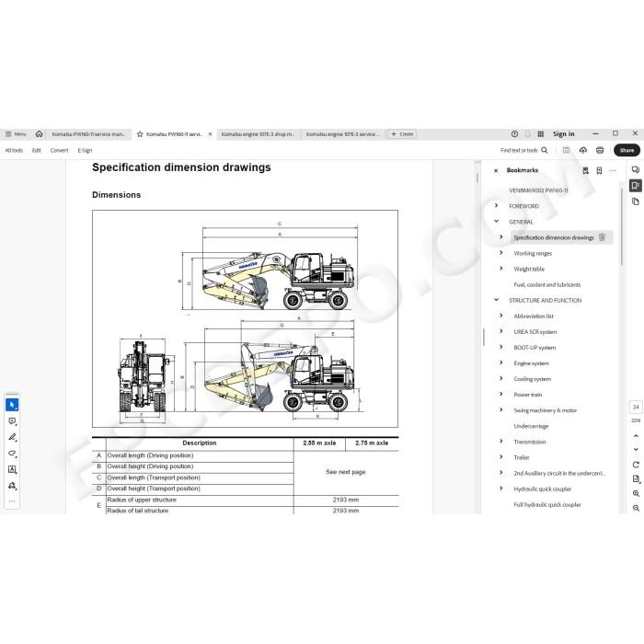Switch to Komatsu engine 107E-3 shop manual tab

[x=258, y=134]
